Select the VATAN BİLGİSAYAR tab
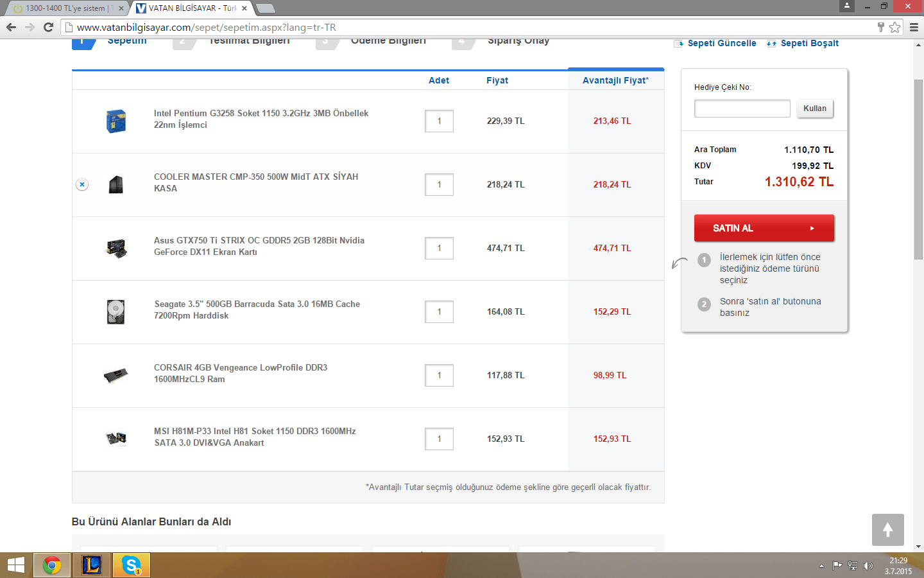 click(191, 8)
